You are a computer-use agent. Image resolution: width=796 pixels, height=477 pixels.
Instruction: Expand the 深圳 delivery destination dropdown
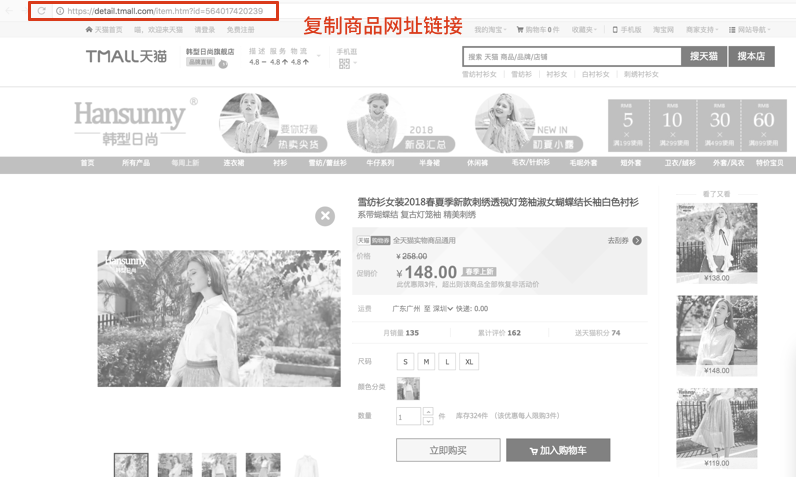point(443,309)
